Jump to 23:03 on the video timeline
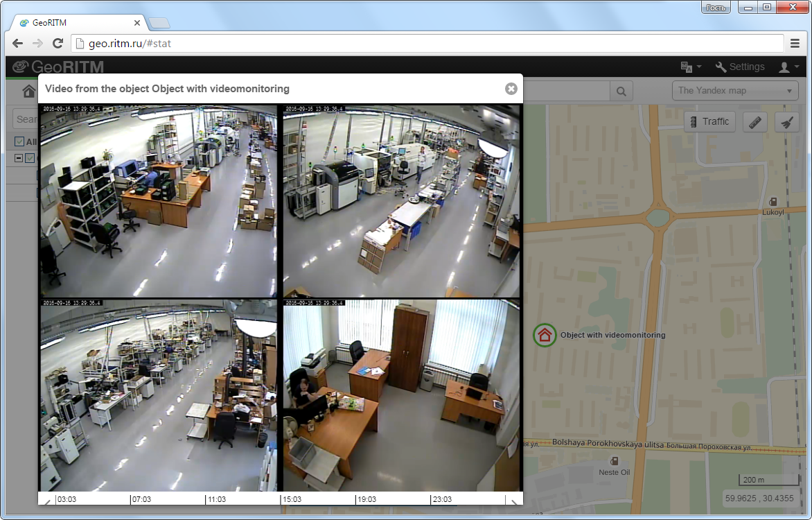This screenshot has width=812, height=520. click(x=442, y=499)
